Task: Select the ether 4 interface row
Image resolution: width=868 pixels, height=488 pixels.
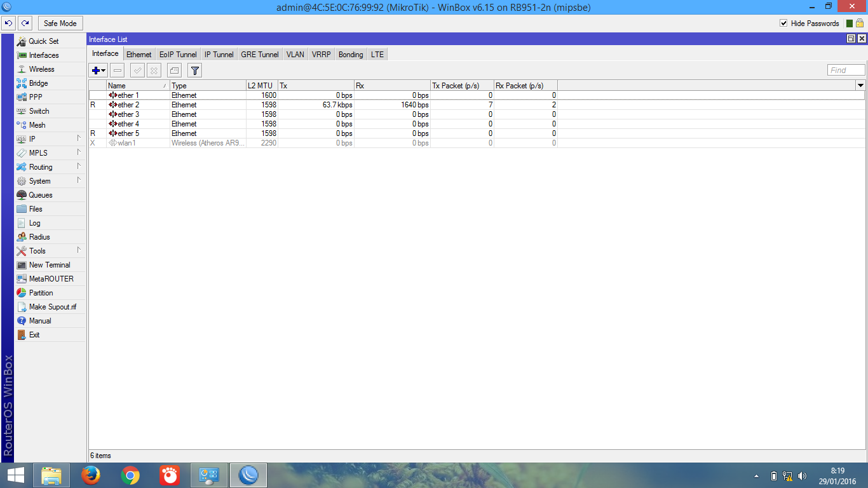Action: [x=477, y=124]
